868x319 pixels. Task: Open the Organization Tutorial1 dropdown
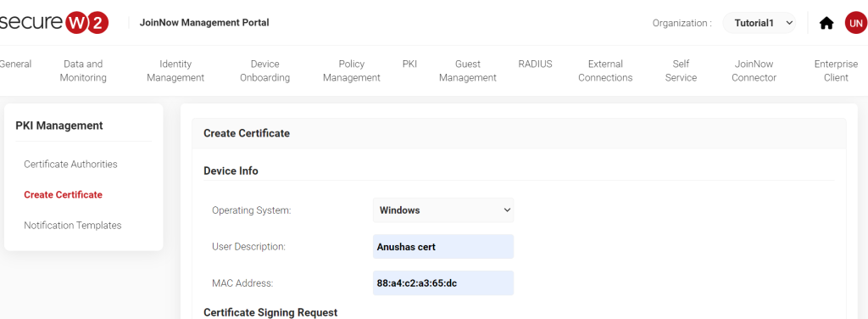[x=759, y=23]
